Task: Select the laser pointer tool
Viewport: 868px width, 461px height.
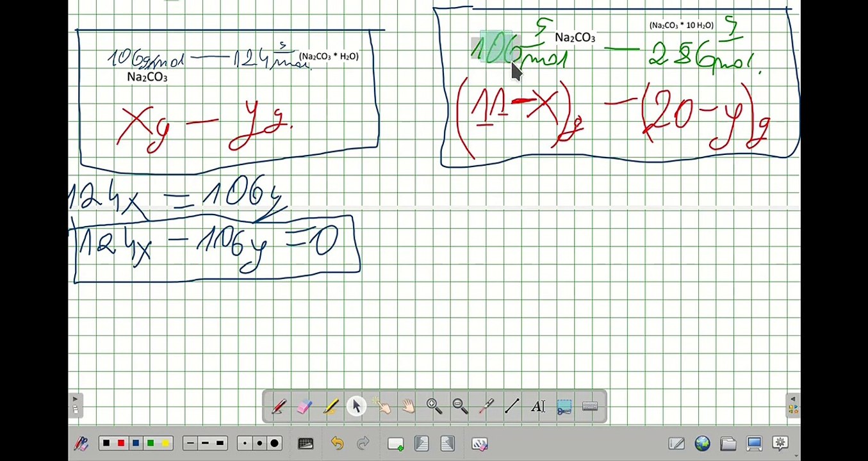Action: (x=486, y=407)
